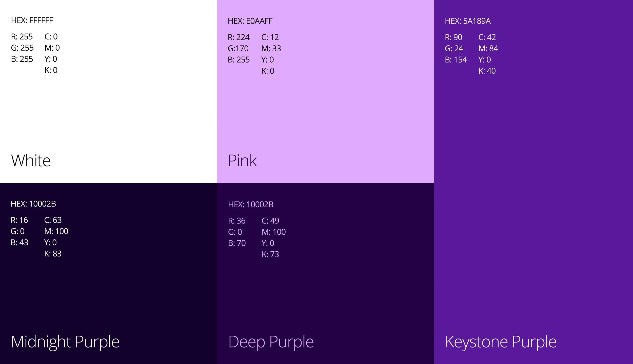Click the HEX: E0AAFF label
Screen dimensions: 633x364
tap(250, 21)
